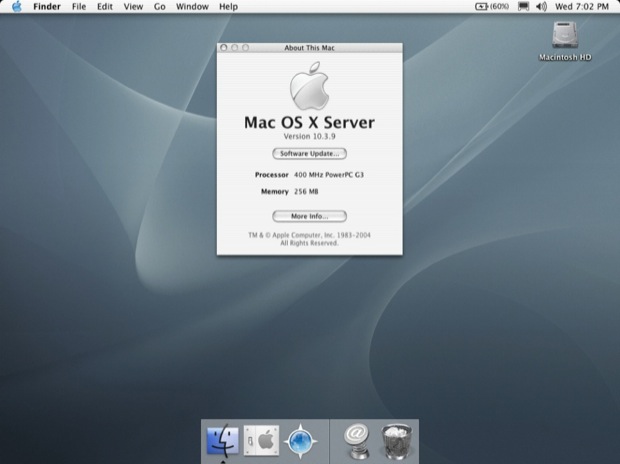Launch Safari compass icon in Dock
Viewport: 620px width, 464px height.
click(301, 440)
